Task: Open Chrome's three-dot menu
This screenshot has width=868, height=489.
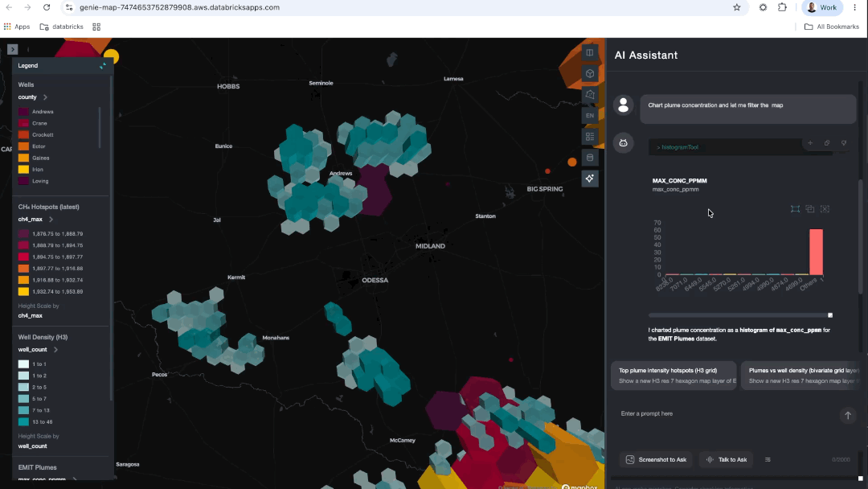Action: (854, 7)
